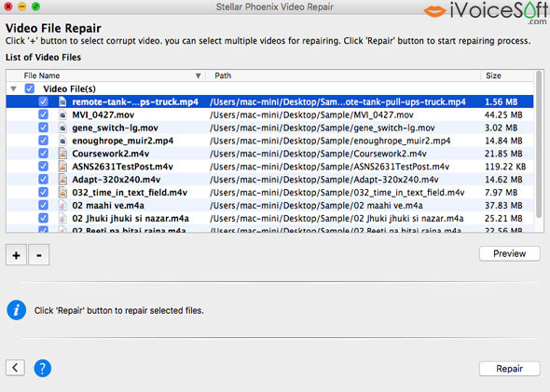Click the file list vertical scrollbar
The image size is (550, 392).
click(539, 144)
